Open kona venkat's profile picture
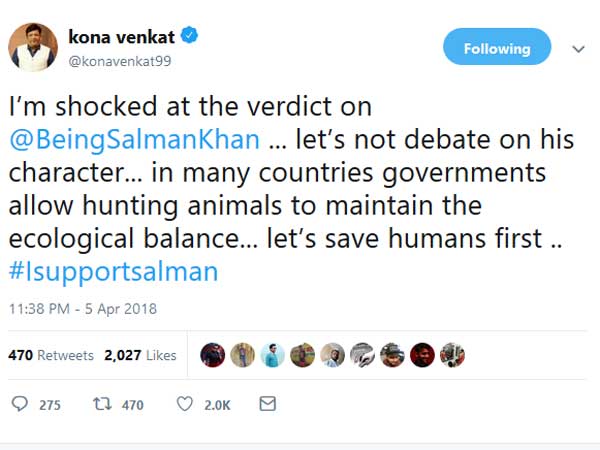This screenshot has height=450, width=600. pos(33,46)
